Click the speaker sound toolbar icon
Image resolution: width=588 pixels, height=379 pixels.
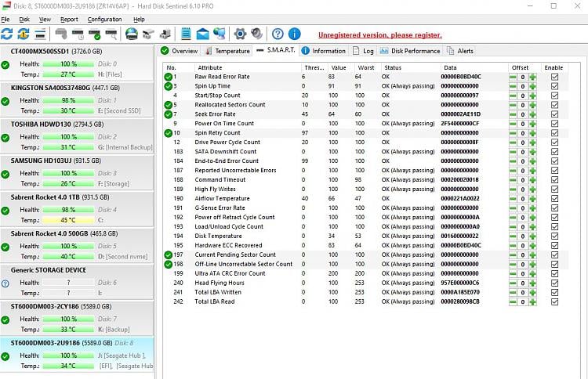pos(257,34)
